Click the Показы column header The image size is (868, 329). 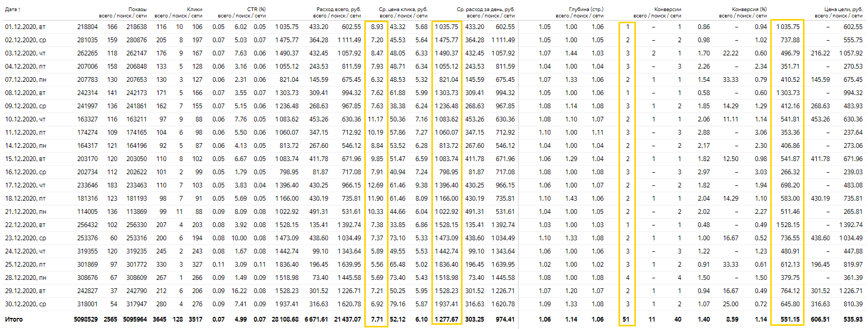pyautogui.click(x=137, y=10)
